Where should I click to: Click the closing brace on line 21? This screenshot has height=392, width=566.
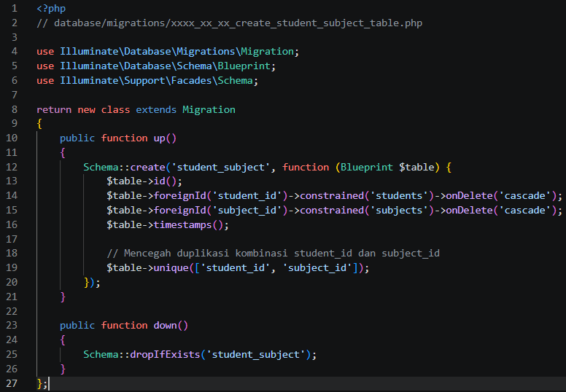(63, 297)
